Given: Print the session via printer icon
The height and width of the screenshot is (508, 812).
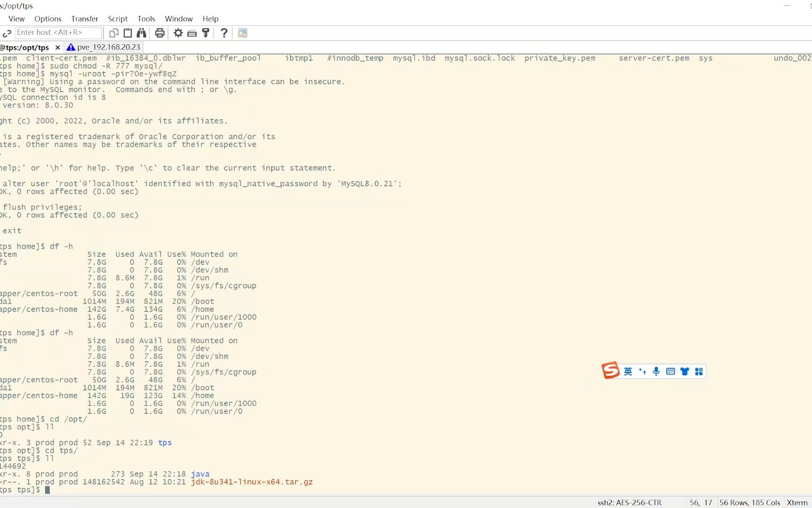Looking at the screenshot, I should point(160,33).
